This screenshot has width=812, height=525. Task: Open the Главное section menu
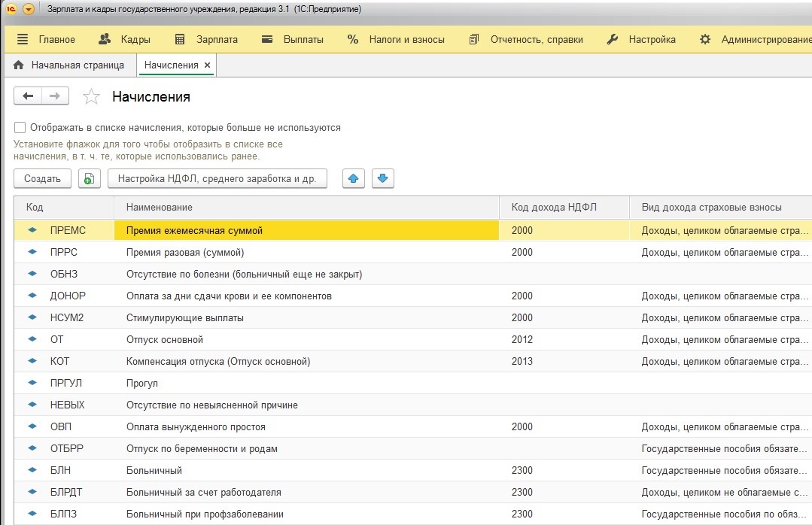pyautogui.click(x=56, y=39)
